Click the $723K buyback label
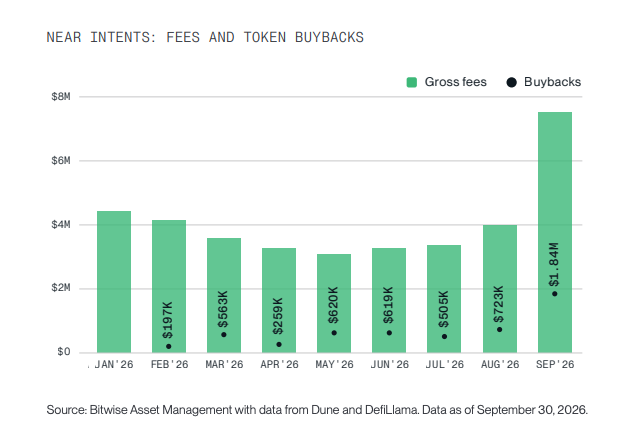The width and height of the screenshot is (634, 445). [499, 304]
